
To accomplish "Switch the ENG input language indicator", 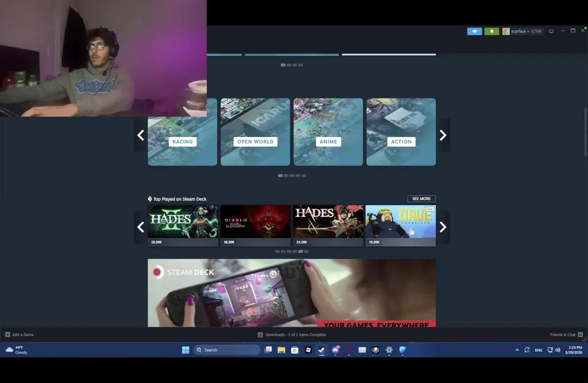I will 539,351.
